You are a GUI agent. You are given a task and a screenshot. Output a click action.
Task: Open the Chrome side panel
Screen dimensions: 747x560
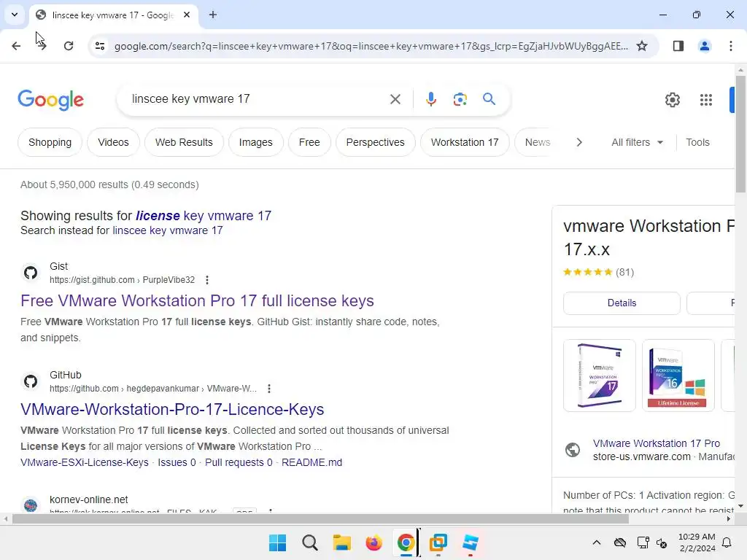pos(678,46)
